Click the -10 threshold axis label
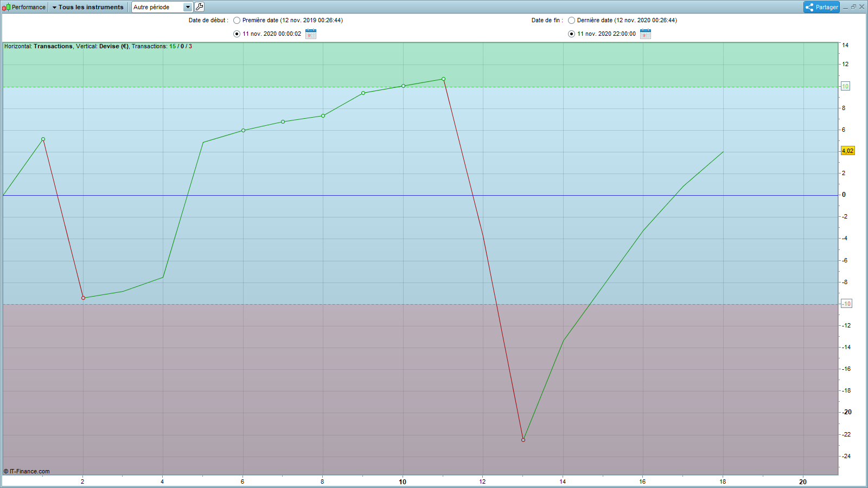The width and height of the screenshot is (868, 488). pos(846,304)
